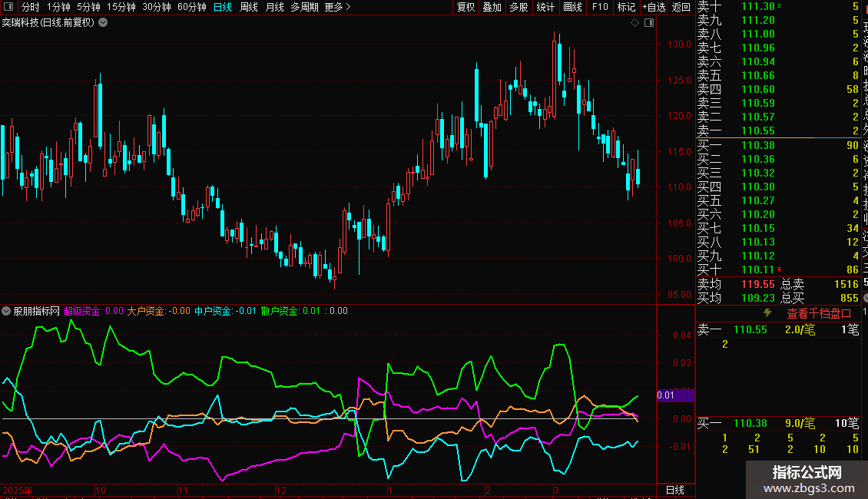Click the 叠加 overlay button

(x=492, y=7)
